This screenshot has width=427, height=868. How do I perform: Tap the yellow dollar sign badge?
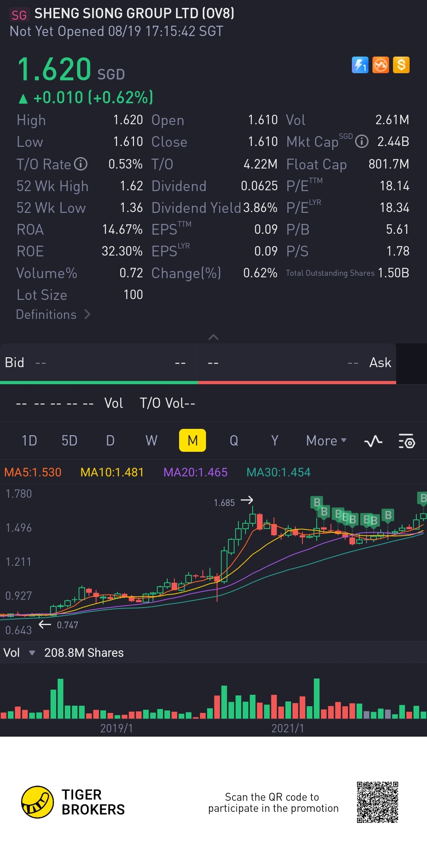tap(401, 65)
